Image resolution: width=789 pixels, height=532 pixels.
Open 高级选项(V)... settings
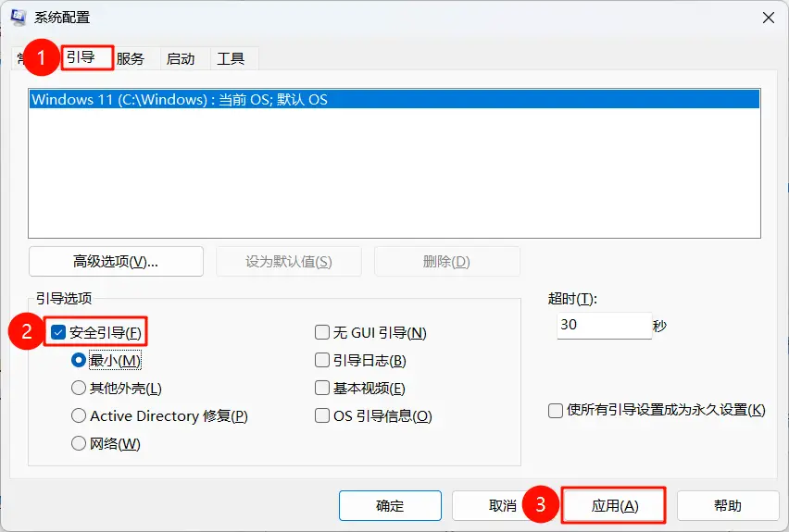click(117, 262)
